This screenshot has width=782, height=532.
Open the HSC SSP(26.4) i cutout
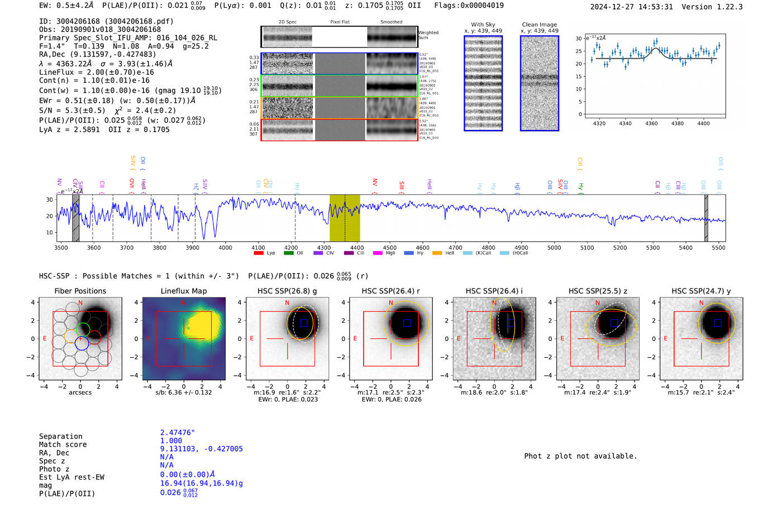[x=494, y=338]
